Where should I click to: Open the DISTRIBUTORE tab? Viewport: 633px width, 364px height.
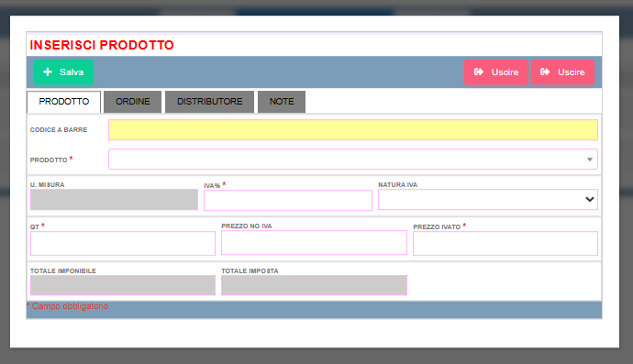(209, 102)
